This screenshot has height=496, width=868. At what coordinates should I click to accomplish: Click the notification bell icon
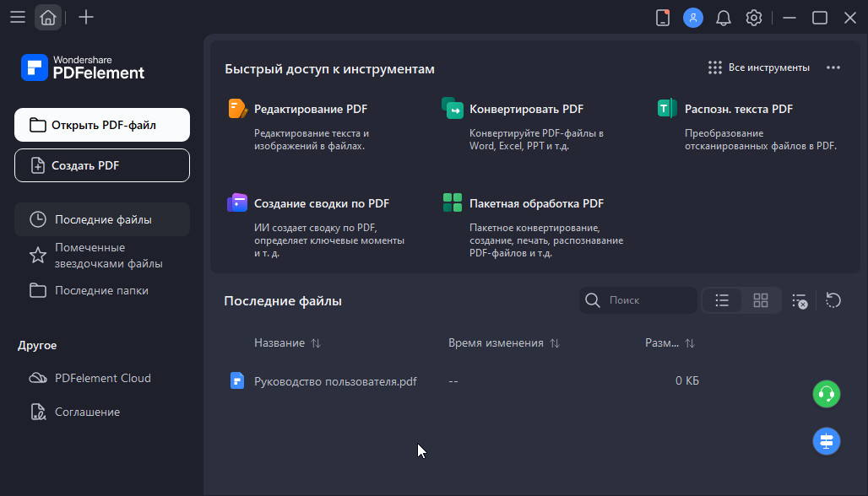point(724,18)
